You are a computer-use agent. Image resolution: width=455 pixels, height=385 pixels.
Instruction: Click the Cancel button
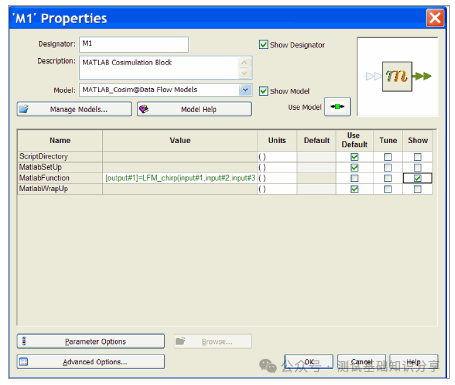pyautogui.click(x=362, y=362)
